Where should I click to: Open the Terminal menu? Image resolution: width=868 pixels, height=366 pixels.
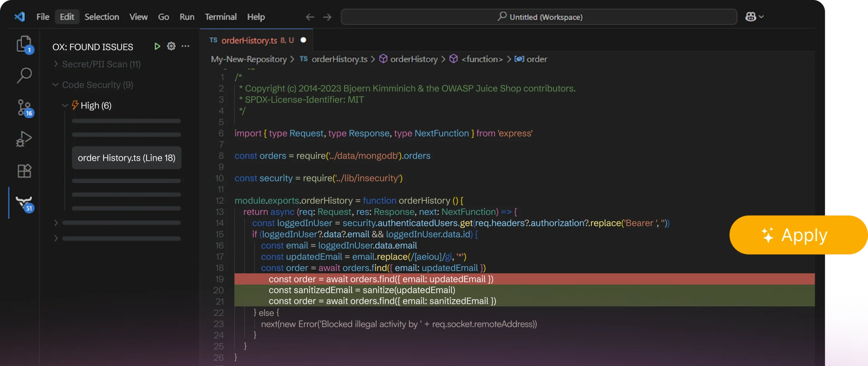[x=220, y=17]
